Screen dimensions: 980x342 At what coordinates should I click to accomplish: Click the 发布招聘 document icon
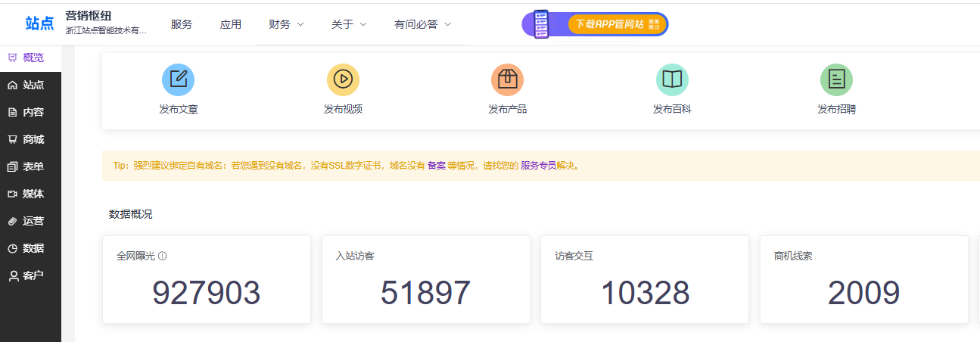pos(836,79)
